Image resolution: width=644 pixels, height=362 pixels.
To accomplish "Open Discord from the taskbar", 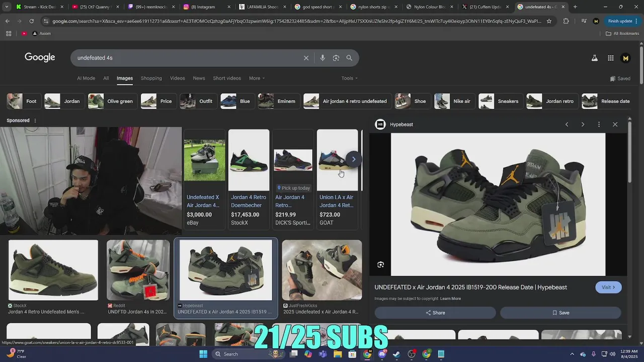I will (382, 354).
